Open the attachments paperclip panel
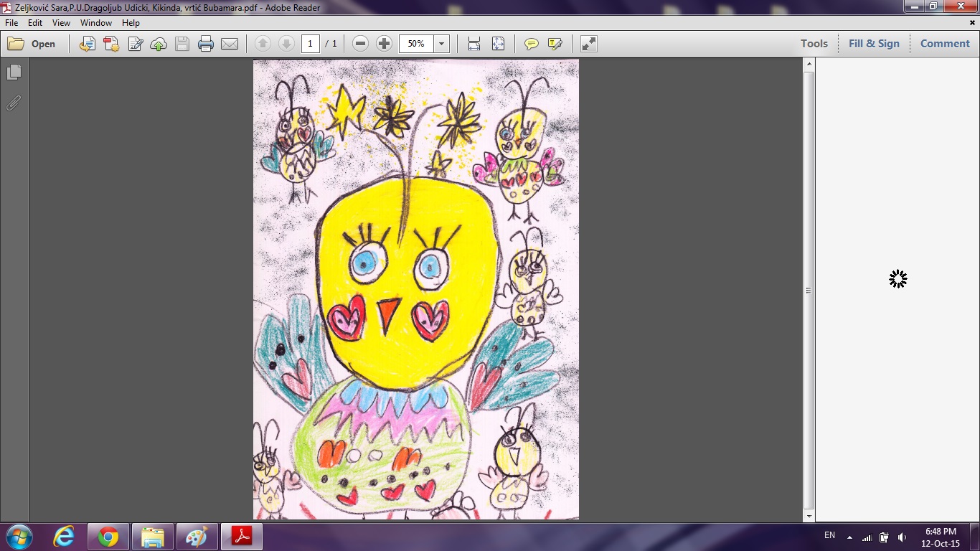980x551 pixels. point(14,103)
